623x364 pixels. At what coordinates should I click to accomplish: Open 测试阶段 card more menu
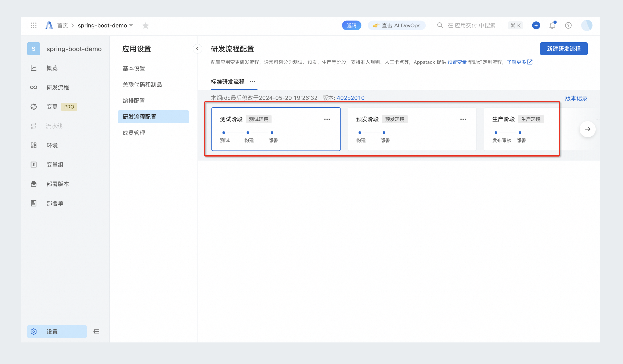[x=327, y=119]
